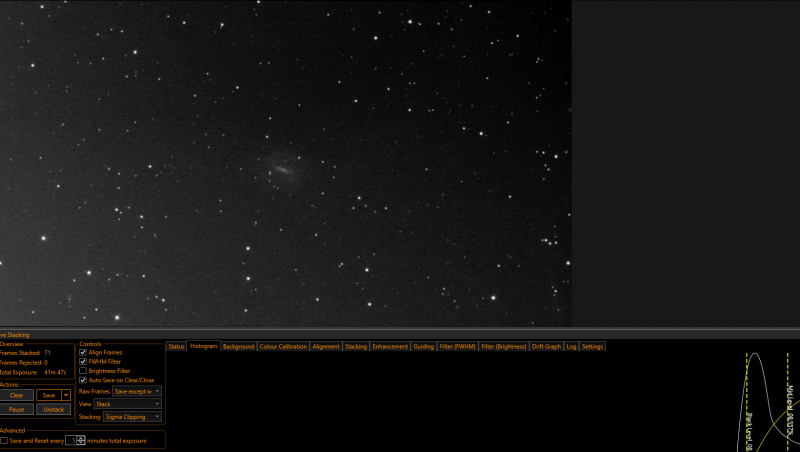Open the Raw Frames dropdown

point(137,391)
